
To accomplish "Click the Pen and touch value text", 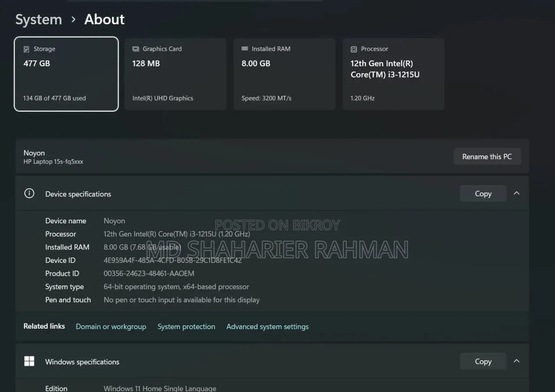I will 182,300.
